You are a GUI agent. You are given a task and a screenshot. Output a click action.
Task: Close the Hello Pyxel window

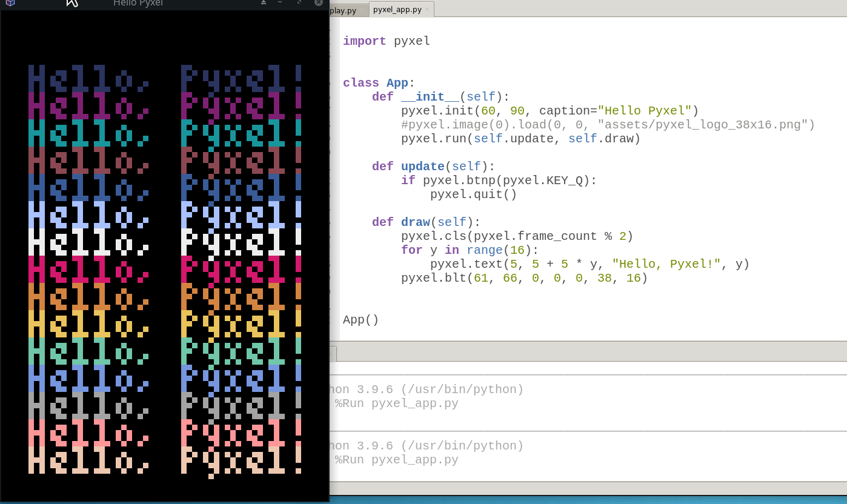[319, 2]
